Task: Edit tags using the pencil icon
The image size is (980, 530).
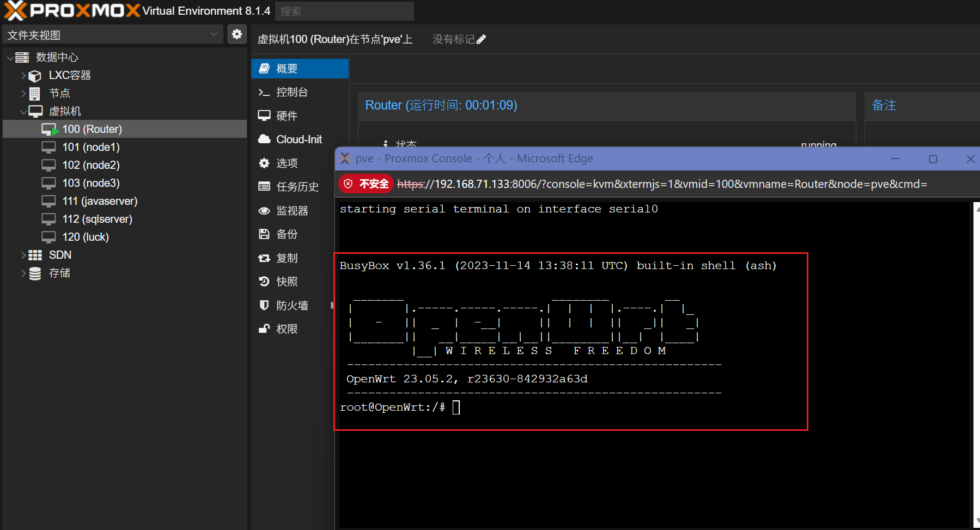Action: pyautogui.click(x=481, y=40)
